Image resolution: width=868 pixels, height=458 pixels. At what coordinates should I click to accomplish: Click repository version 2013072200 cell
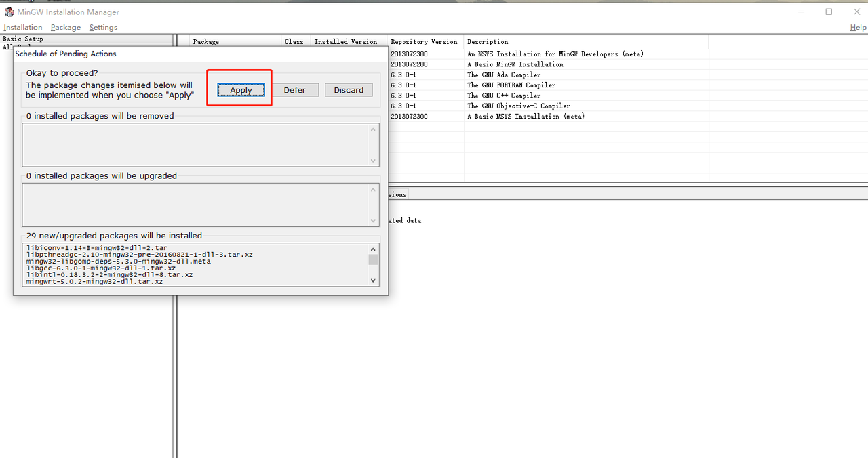409,64
